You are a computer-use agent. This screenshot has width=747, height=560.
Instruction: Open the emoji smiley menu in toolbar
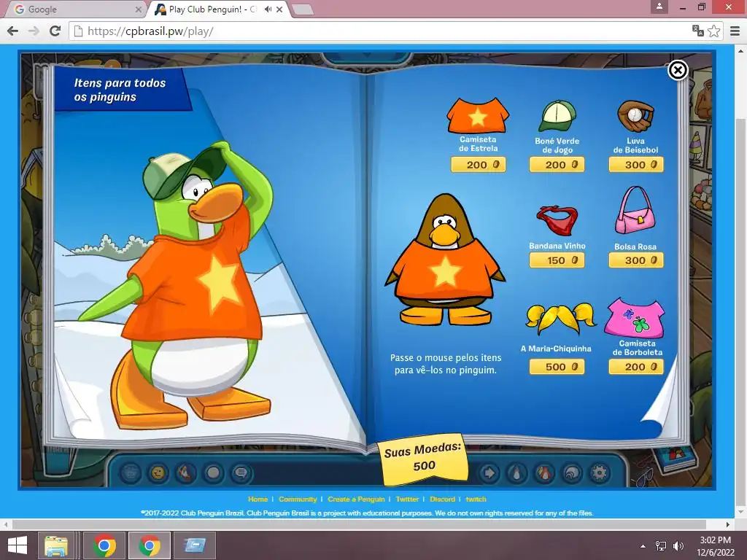click(x=158, y=472)
